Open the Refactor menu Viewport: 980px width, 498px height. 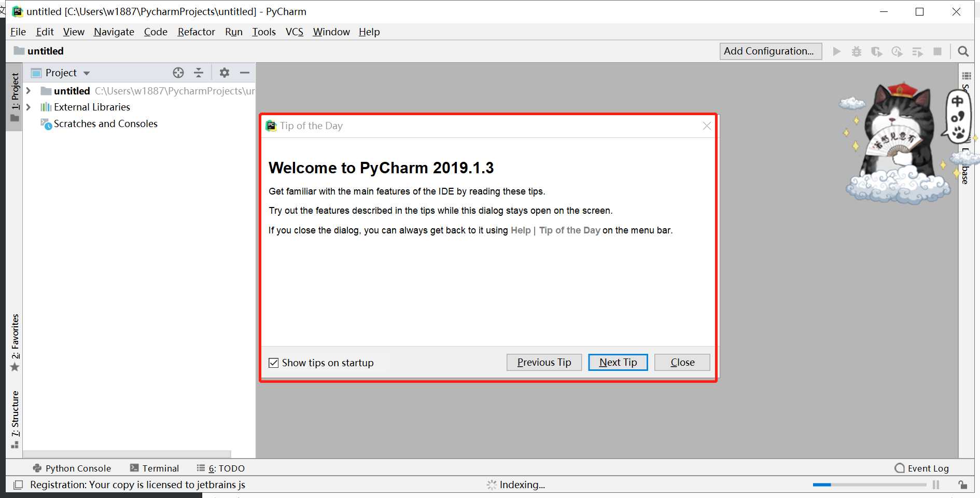click(196, 32)
